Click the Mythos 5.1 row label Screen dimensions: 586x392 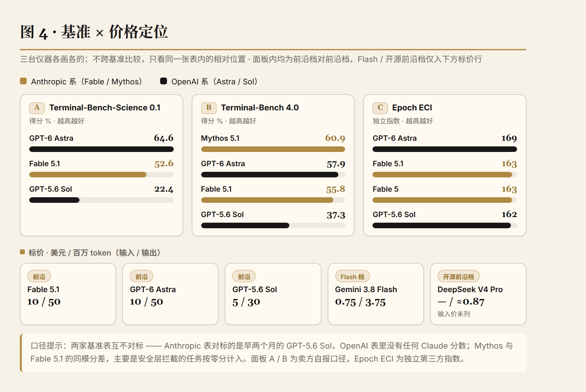point(220,138)
